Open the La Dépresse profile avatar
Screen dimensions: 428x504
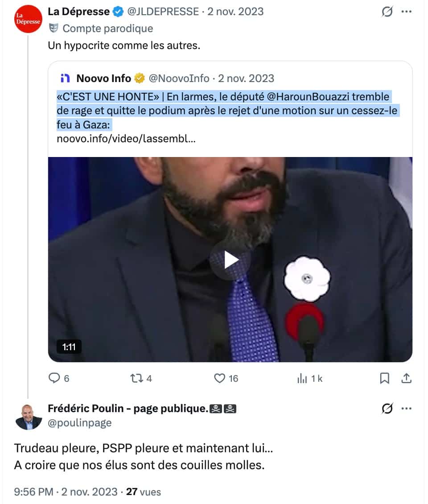28,19
